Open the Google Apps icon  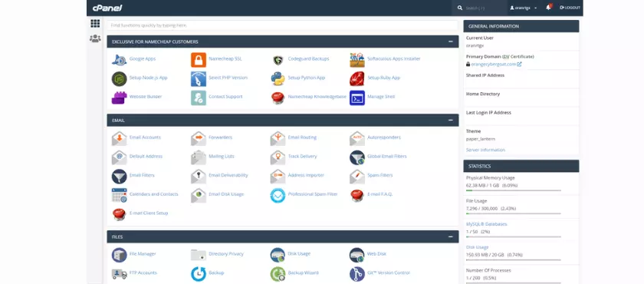119,60
